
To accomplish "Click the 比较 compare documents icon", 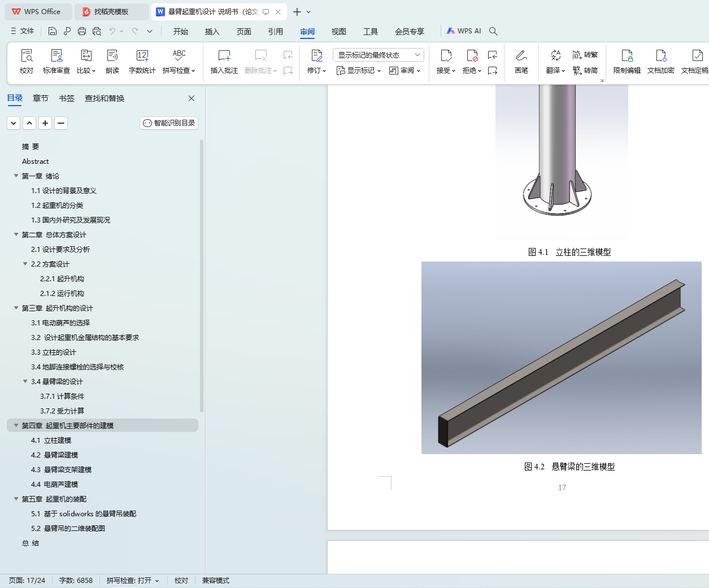I will [86, 62].
